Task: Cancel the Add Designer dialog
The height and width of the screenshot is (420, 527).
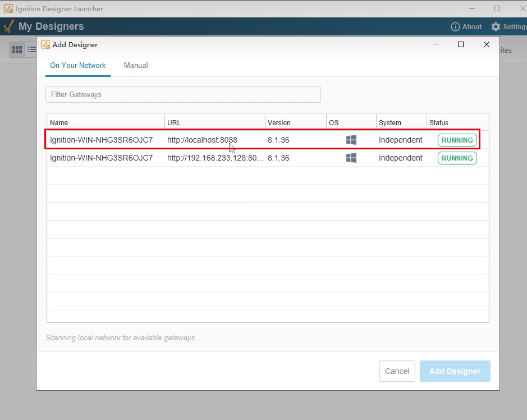Action: pyautogui.click(x=397, y=371)
